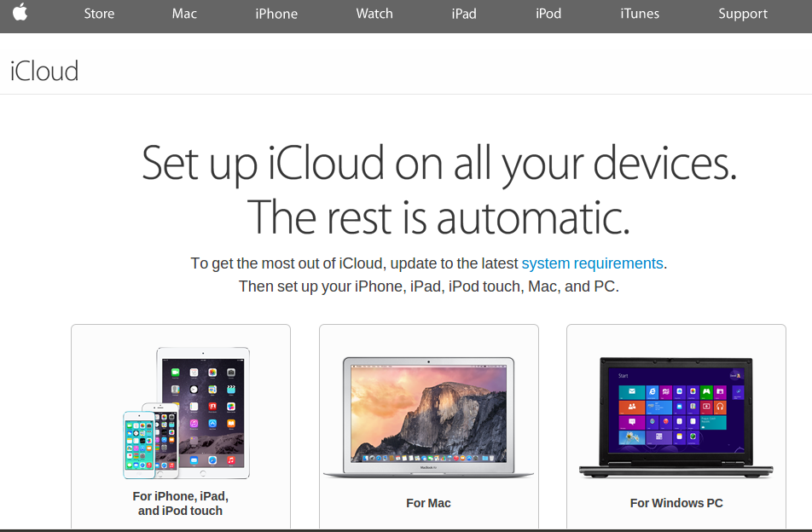
Task: Open the iPod navigation item
Action: 548,14
